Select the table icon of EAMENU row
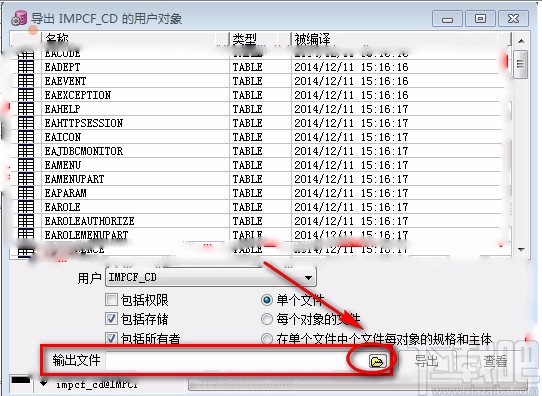This screenshot has height=396, width=542. (26, 165)
